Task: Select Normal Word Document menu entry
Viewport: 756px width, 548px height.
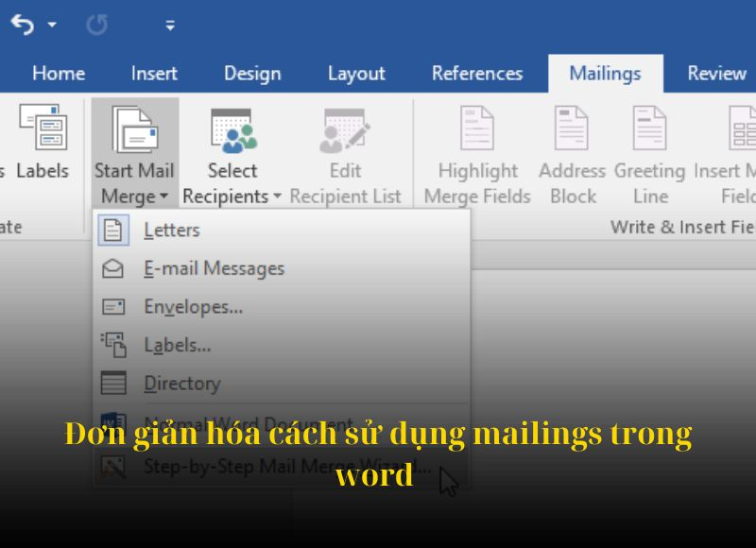Action: point(282,424)
